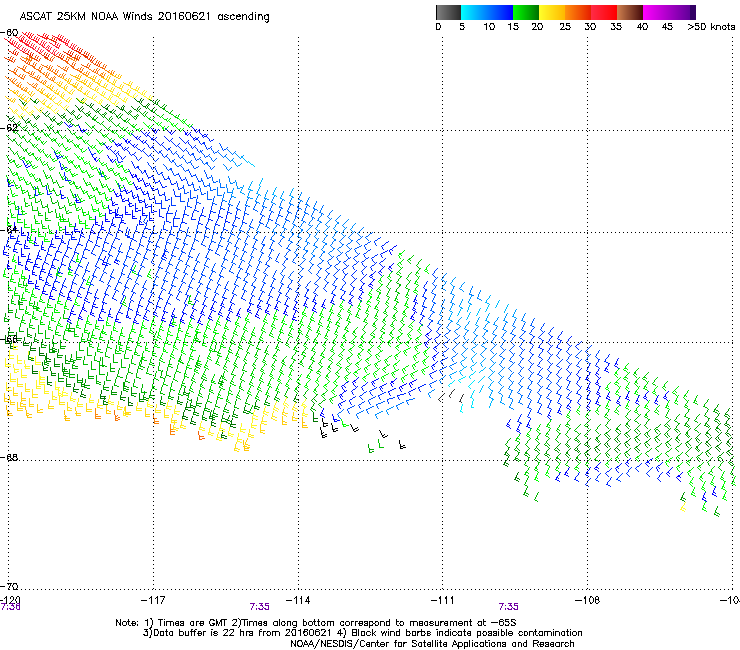The width and height of the screenshot is (740, 650).
Task: Click the 'Data buffer is 22 hrs' note
Action: click(x=362, y=633)
